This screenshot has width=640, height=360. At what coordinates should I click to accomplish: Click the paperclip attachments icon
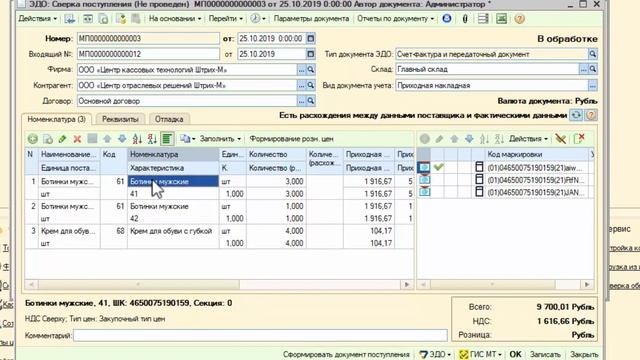point(465,19)
